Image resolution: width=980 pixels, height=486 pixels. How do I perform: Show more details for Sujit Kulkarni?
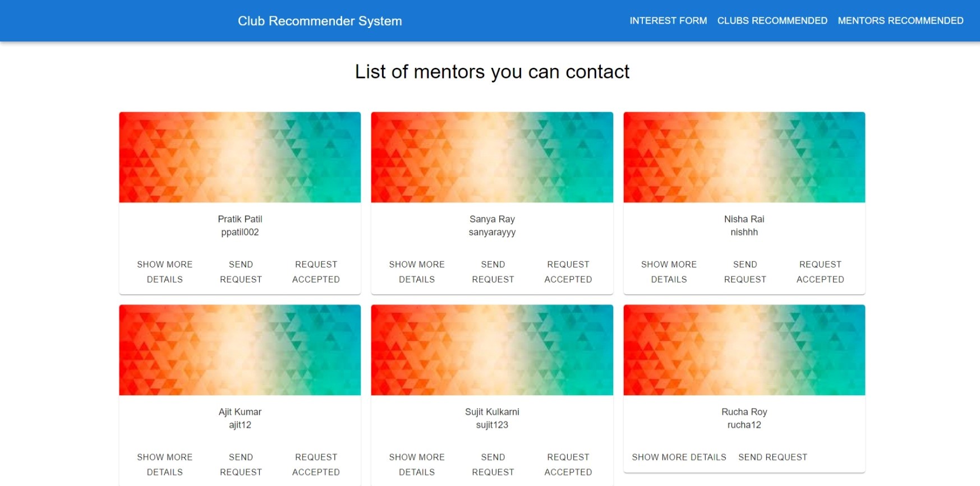417,464
